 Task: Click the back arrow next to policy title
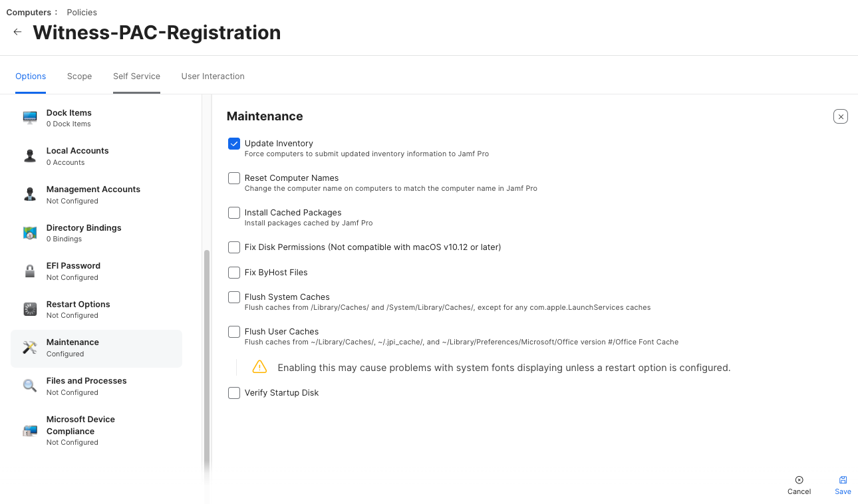(17, 32)
